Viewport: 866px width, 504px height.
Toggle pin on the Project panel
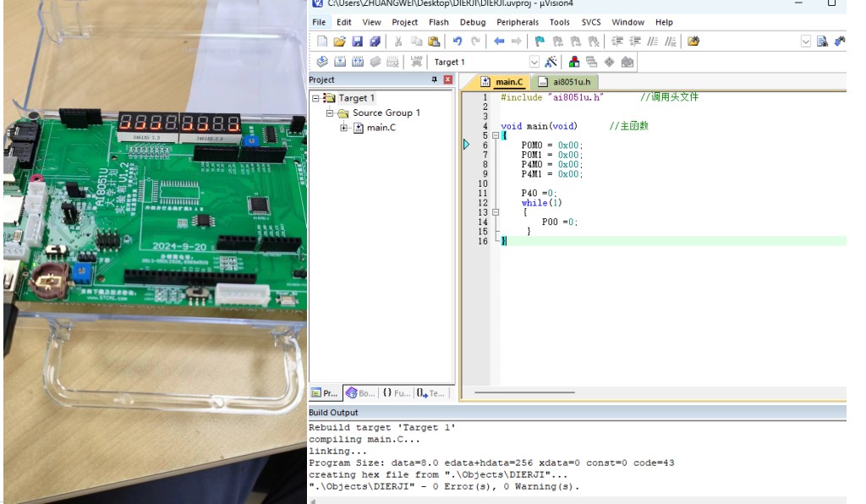coord(435,80)
